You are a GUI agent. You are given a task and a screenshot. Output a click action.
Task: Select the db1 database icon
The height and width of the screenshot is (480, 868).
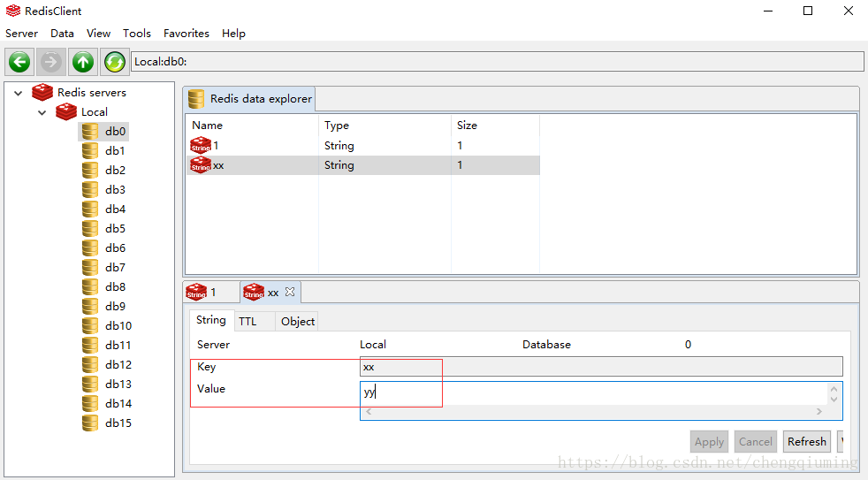tap(89, 150)
